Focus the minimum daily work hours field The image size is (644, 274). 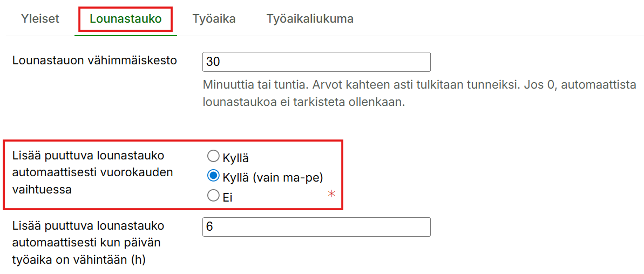tap(316, 227)
